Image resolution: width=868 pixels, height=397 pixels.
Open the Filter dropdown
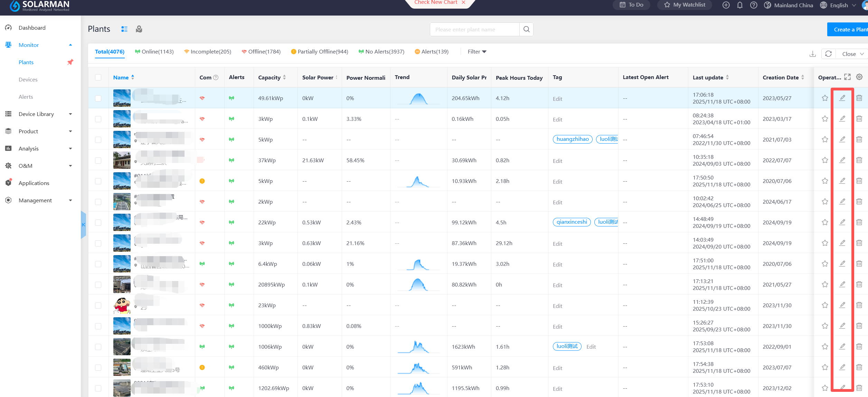click(x=477, y=52)
